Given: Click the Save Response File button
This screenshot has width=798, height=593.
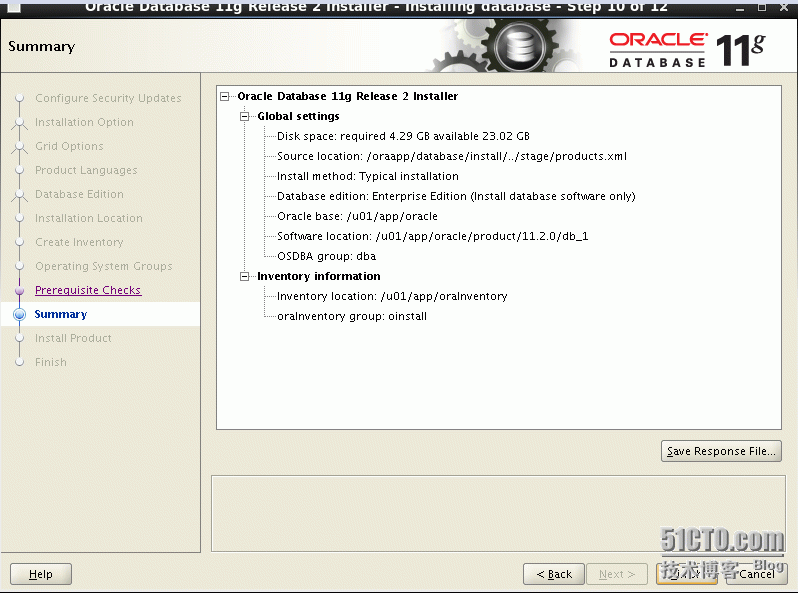Looking at the screenshot, I should pyautogui.click(x=721, y=451).
